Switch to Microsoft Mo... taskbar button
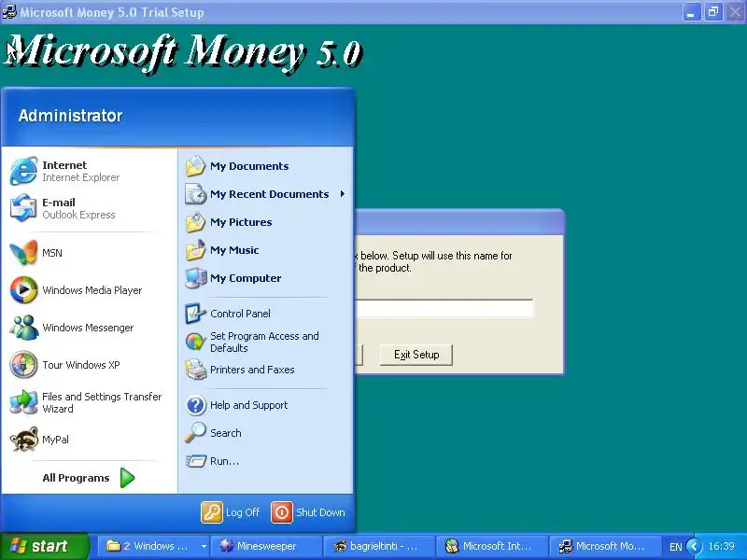Viewport: 747px width, 560px height. point(604,546)
